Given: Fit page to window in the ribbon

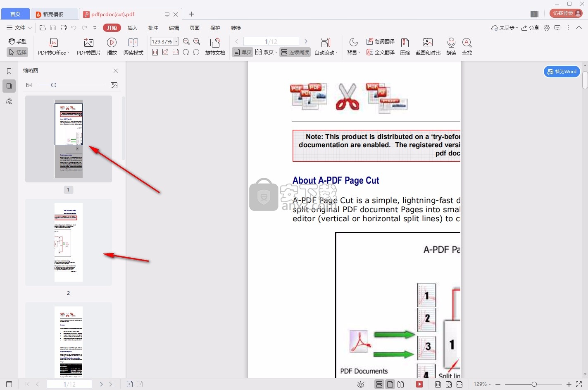Looking at the screenshot, I should [165, 52].
